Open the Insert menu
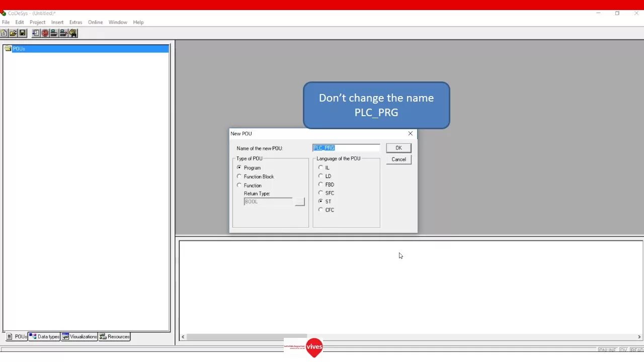 57,22
